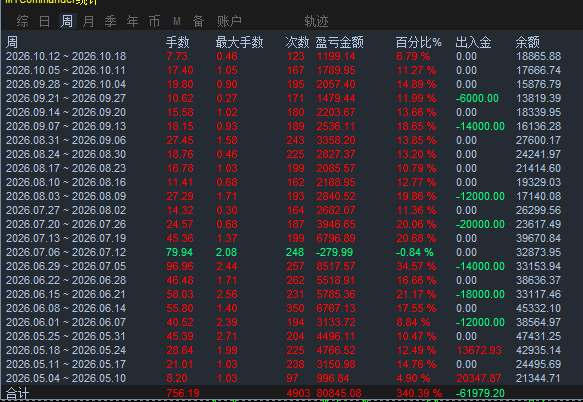Viewport: 583px width, 402px height.
Task: Click total percentage 340.39 %
Action: (419, 393)
